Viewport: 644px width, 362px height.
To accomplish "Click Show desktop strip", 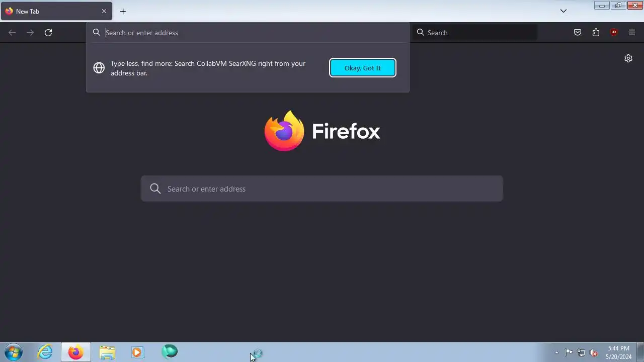I will [x=640, y=352].
